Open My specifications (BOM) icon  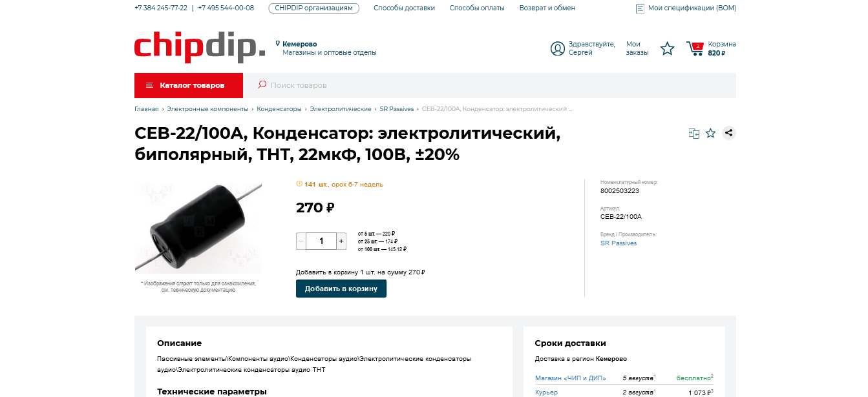(x=640, y=8)
